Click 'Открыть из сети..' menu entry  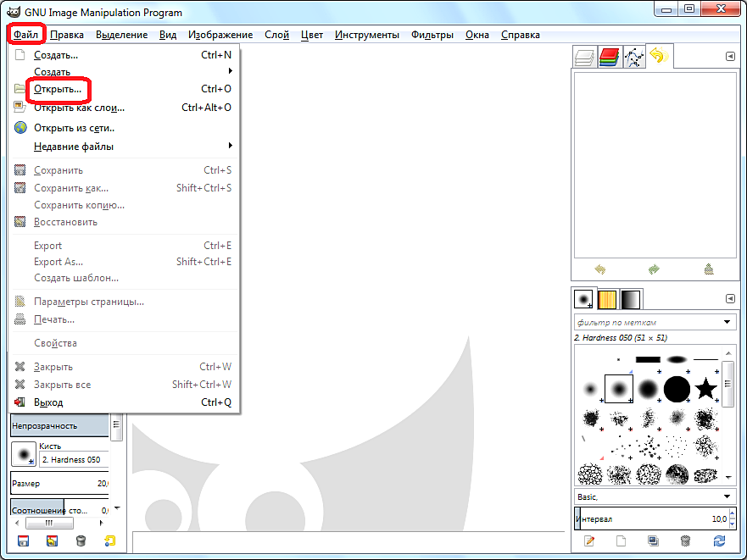74,128
